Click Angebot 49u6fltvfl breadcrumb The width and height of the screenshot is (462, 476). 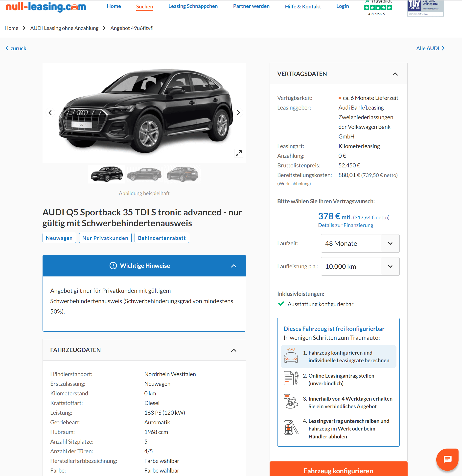[132, 28]
